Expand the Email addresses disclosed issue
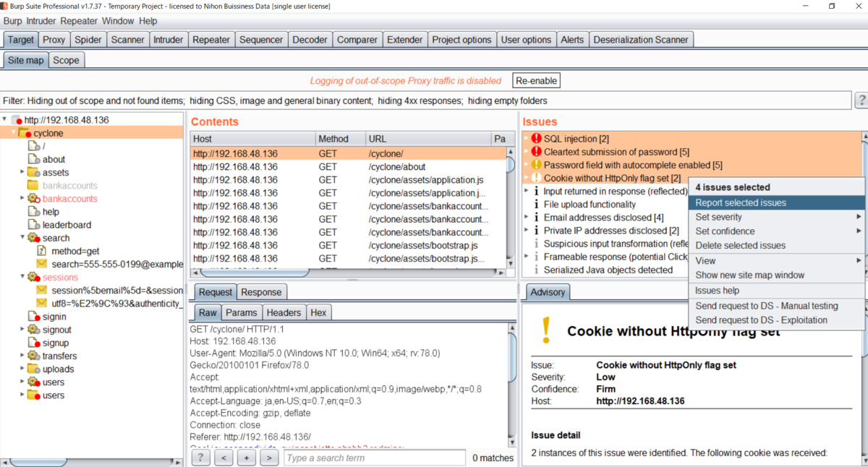Image resolution: width=868 pixels, height=467 pixels. [x=526, y=218]
